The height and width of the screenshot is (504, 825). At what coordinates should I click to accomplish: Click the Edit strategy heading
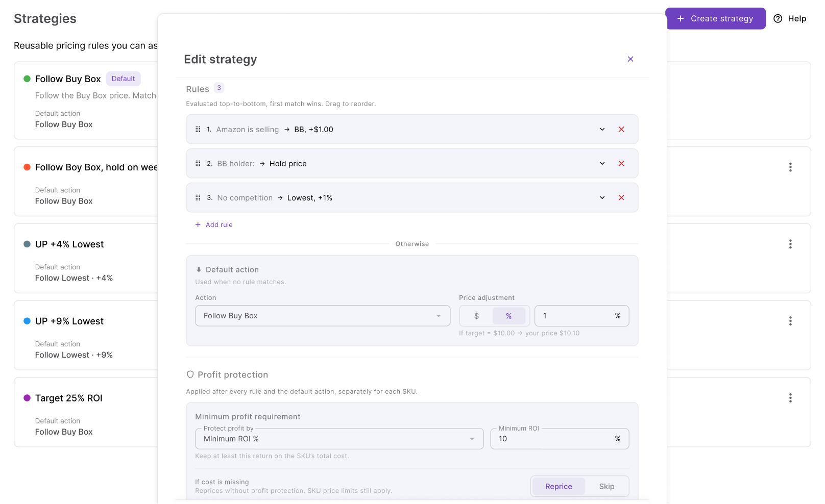click(x=221, y=60)
